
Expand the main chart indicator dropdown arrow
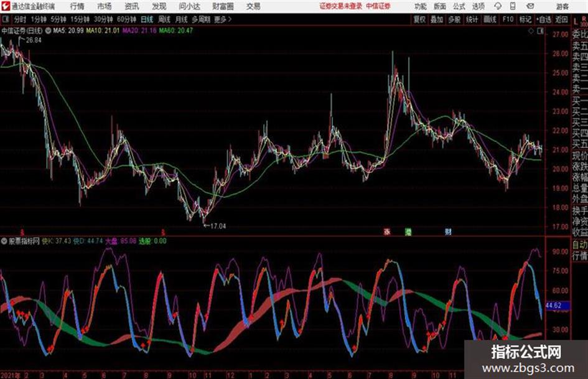click(48, 30)
